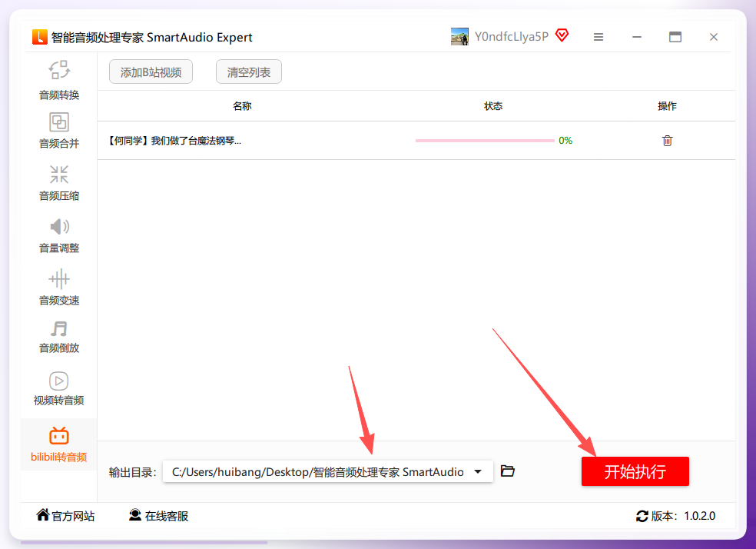This screenshot has height=549, width=756.
Task: Select the 【何同学】我们做了台魔法钢琴 row name
Action: (174, 141)
